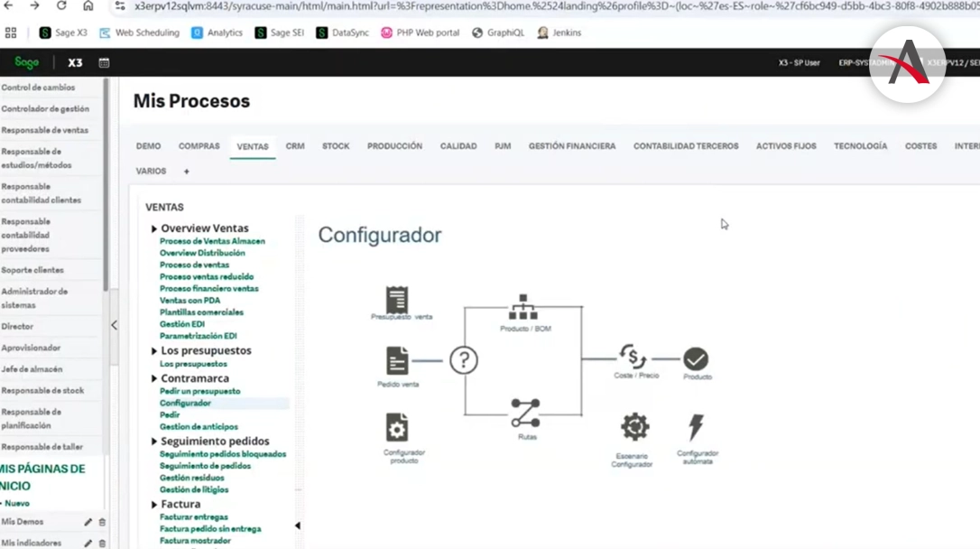Delete Mis Demos using trash icon

click(x=102, y=522)
